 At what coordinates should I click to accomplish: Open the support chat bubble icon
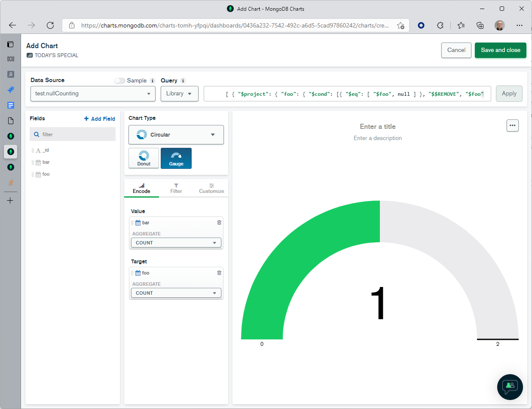(510, 387)
